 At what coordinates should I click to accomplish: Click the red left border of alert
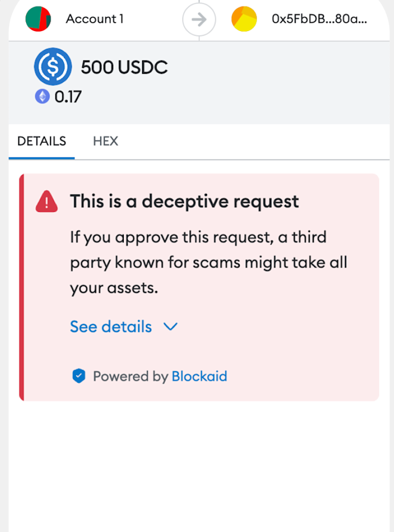point(22,287)
